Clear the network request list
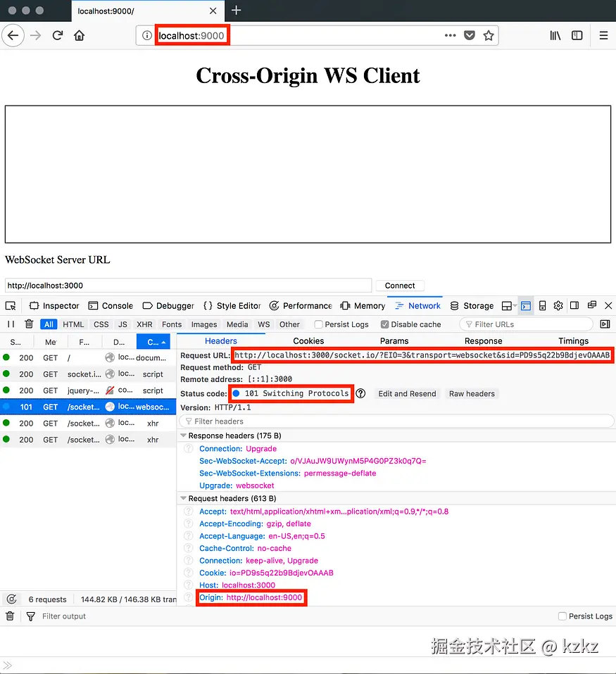This screenshot has height=674, width=616. coord(29,324)
